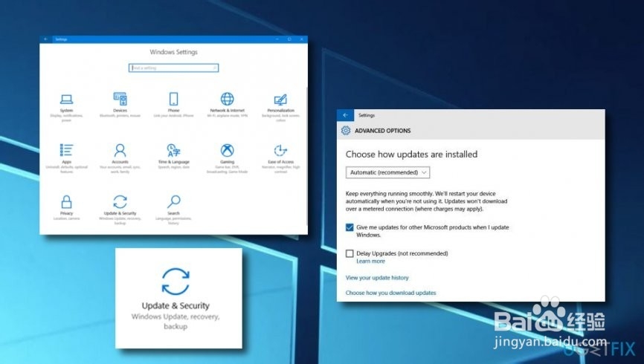Open the Devices settings category
Image resolution: width=644 pixels, height=364 pixels.
coord(120,105)
